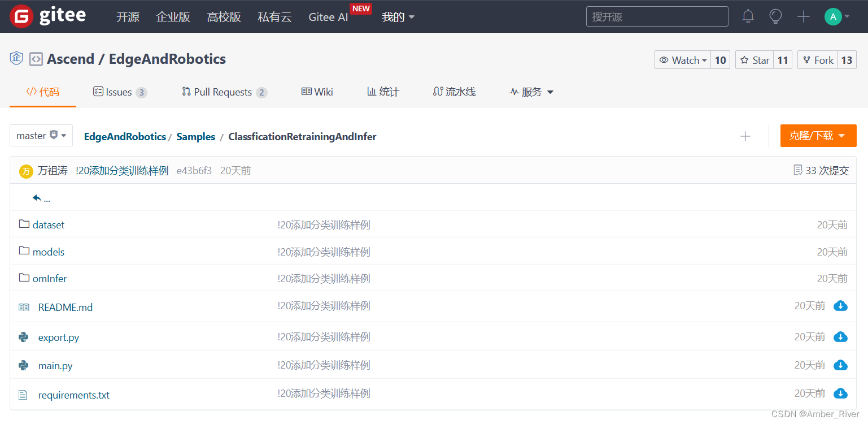Screen dimensions: 868x424
Task: Download README.md via cloud icon
Action: pos(840,306)
